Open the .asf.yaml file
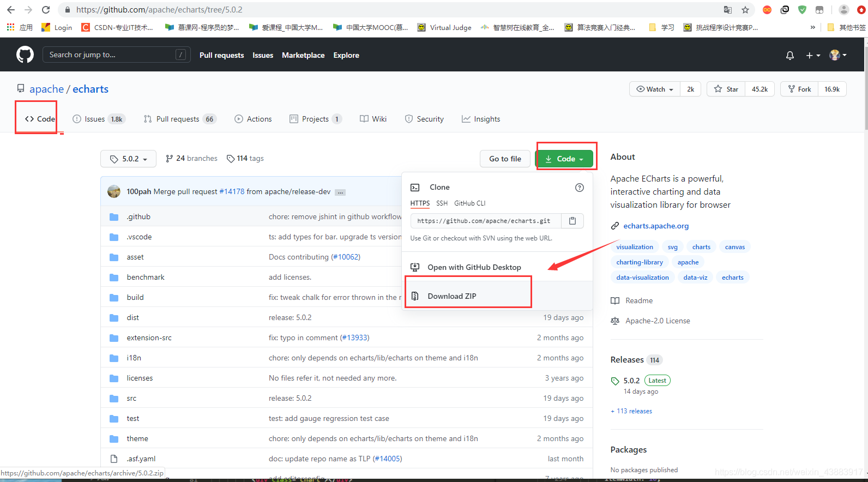The height and width of the screenshot is (482, 868). 141,459
